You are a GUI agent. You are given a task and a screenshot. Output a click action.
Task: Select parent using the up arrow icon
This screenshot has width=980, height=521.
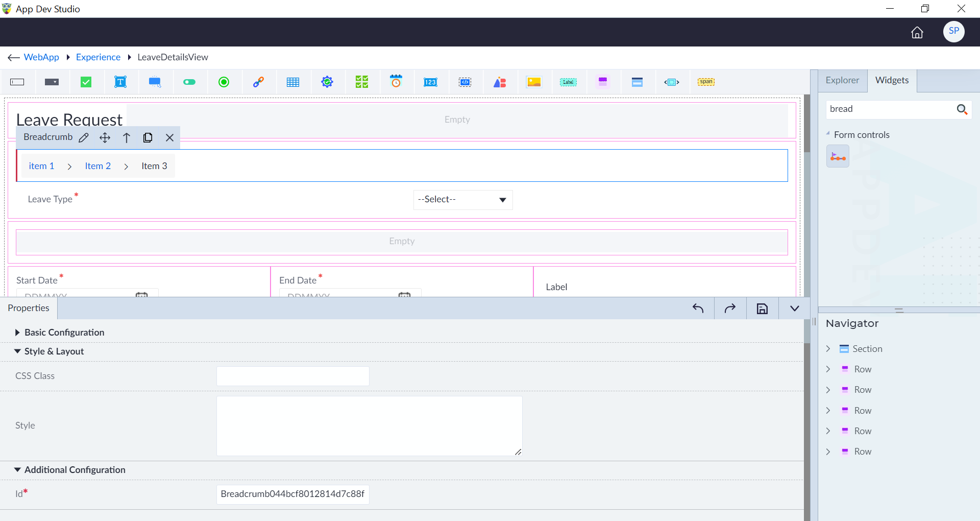pyautogui.click(x=127, y=138)
